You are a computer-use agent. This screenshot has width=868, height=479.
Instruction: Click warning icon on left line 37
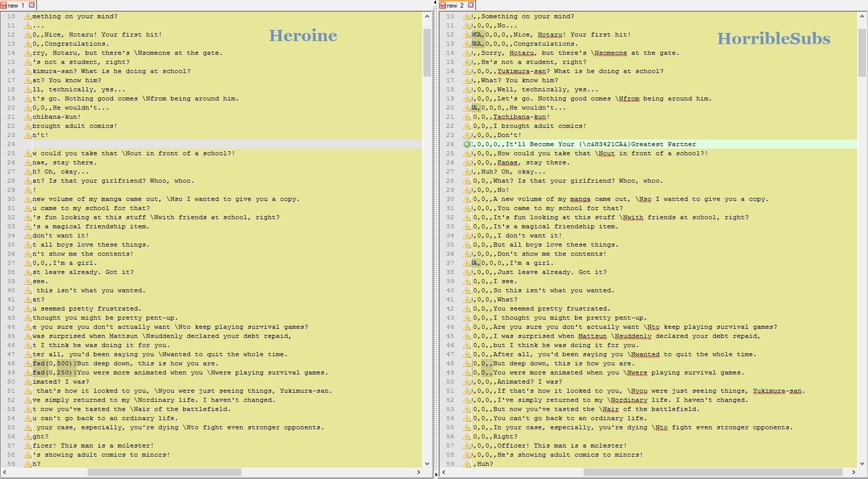pos(28,263)
